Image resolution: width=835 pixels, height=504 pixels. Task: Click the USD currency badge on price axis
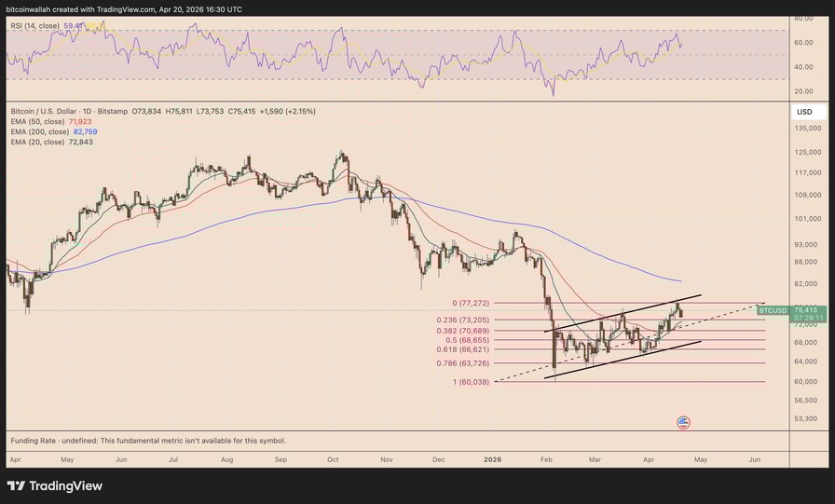click(x=804, y=112)
